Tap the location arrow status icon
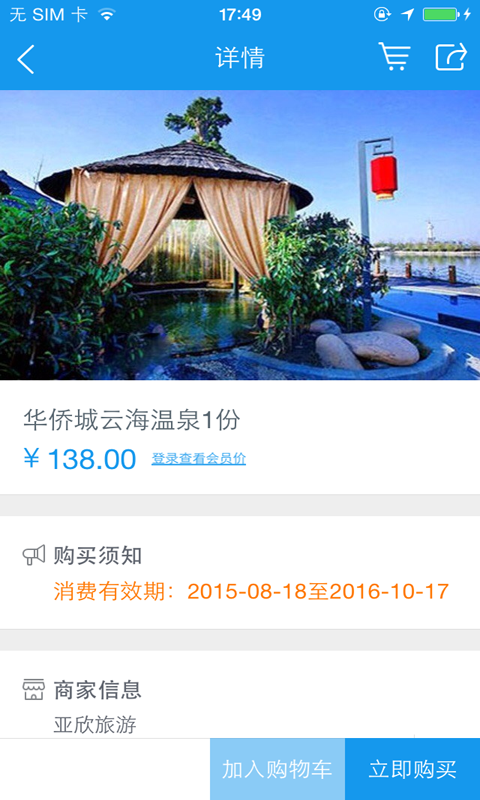Image resolution: width=480 pixels, height=800 pixels. tap(407, 14)
